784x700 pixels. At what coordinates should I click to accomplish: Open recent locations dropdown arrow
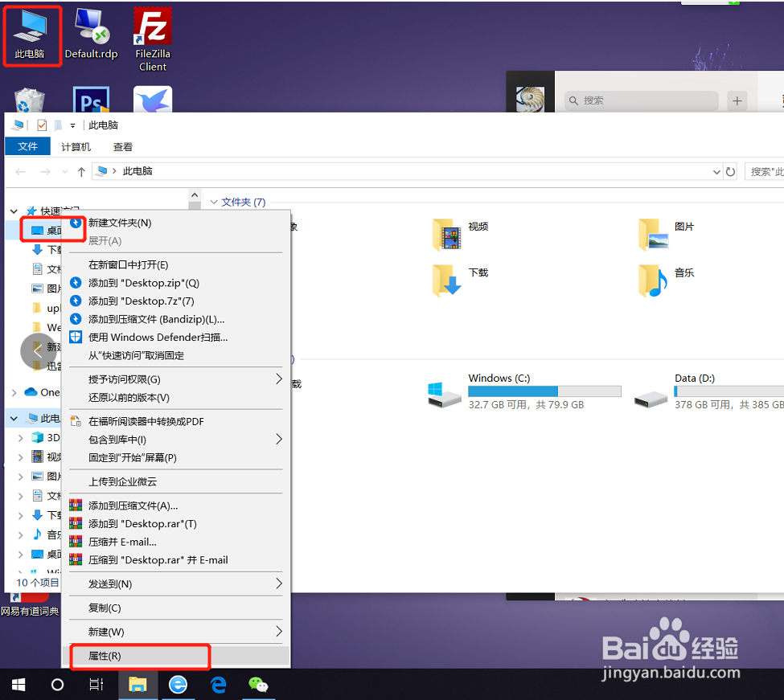65,172
